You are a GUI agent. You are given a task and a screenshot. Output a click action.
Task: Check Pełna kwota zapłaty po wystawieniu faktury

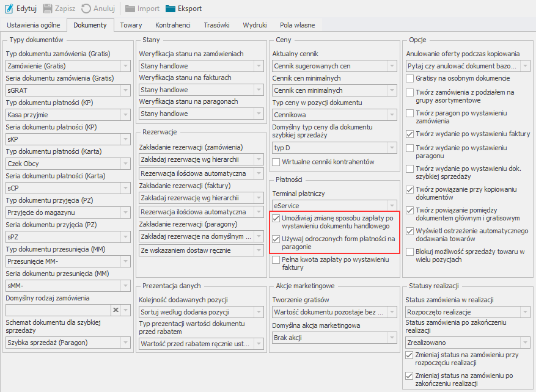(x=276, y=260)
